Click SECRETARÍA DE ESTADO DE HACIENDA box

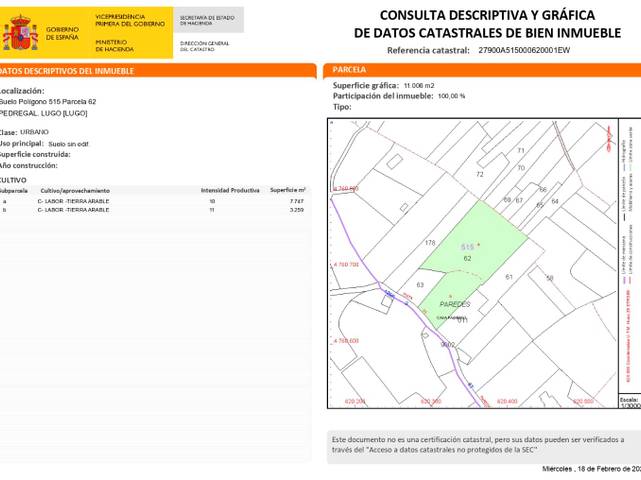click(x=208, y=20)
